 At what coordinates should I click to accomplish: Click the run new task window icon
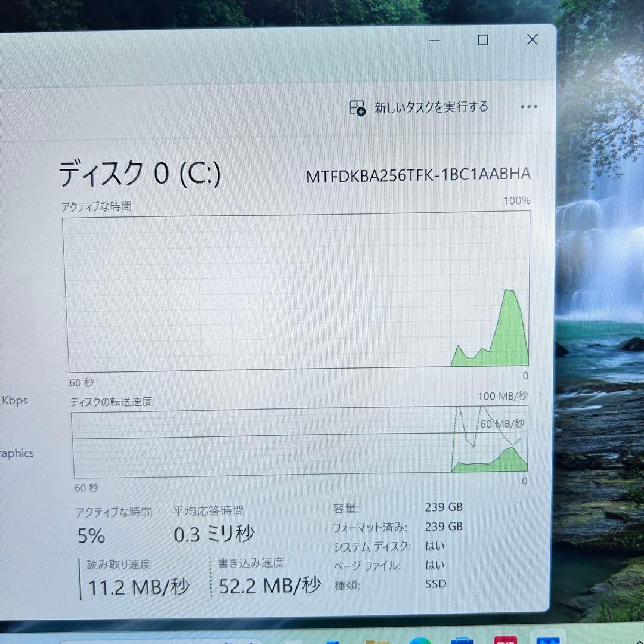pyautogui.click(x=356, y=107)
